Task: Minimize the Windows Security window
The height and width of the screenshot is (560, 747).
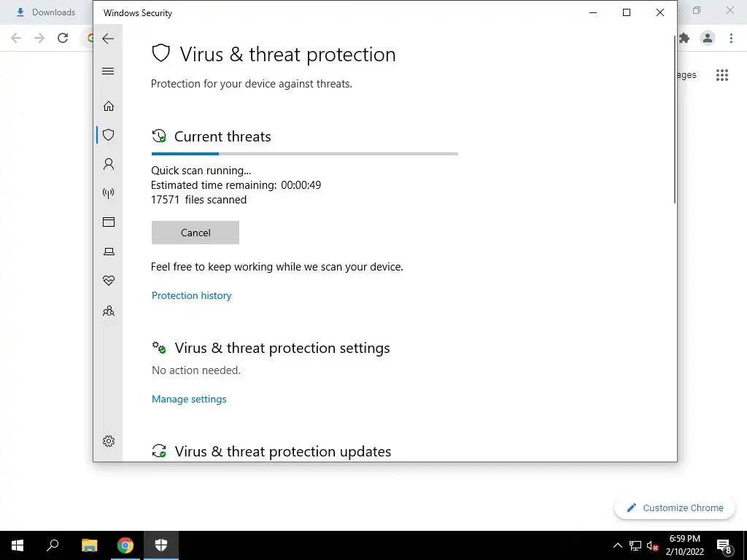Action: pyautogui.click(x=593, y=12)
